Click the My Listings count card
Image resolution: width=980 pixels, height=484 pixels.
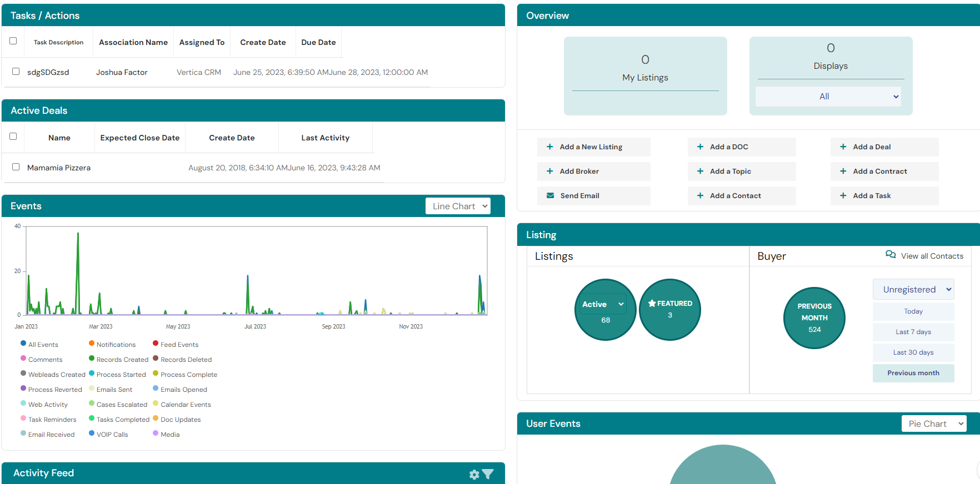tap(645, 76)
